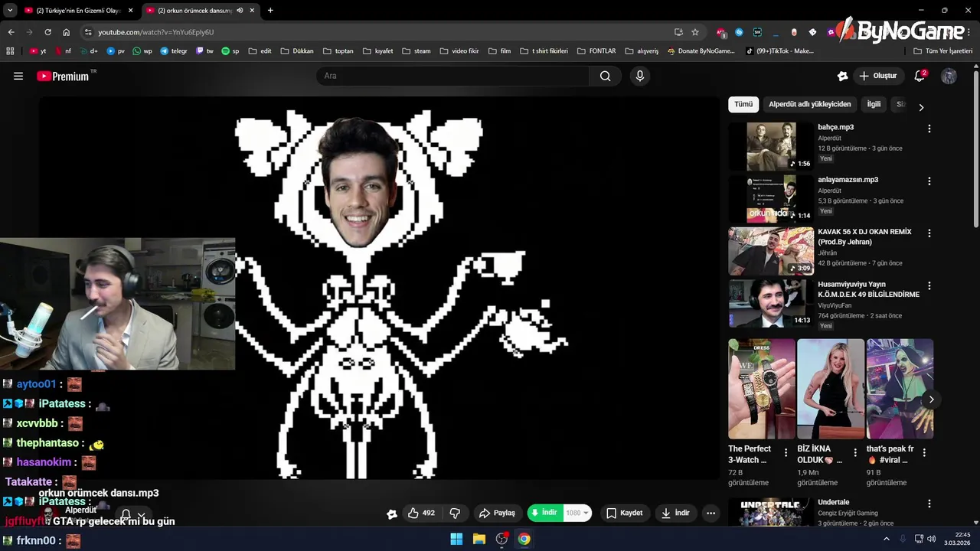Open options menu for bahçe.mp3

pos(929,129)
